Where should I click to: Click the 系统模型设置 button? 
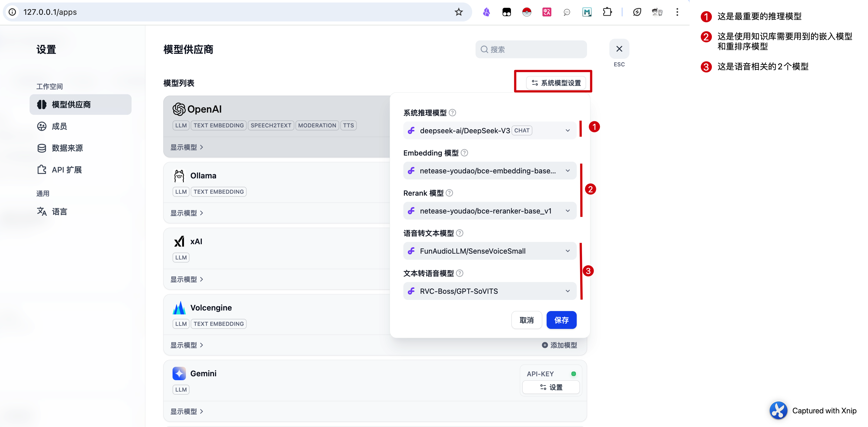point(556,83)
